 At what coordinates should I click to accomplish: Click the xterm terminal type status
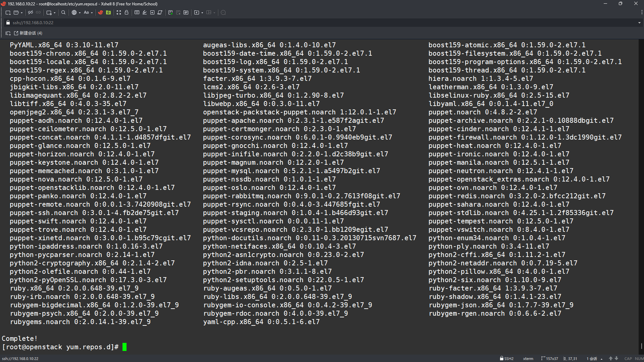(x=528, y=359)
